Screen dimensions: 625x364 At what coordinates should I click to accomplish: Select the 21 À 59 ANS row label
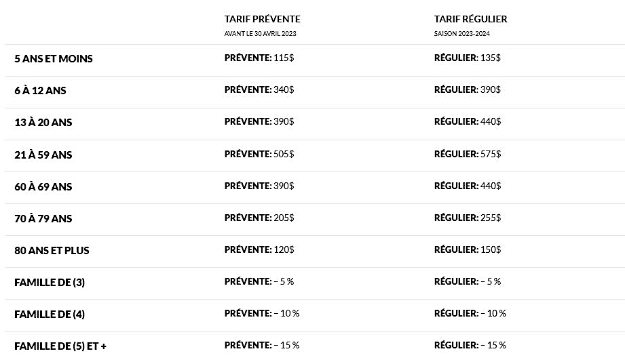(43, 155)
